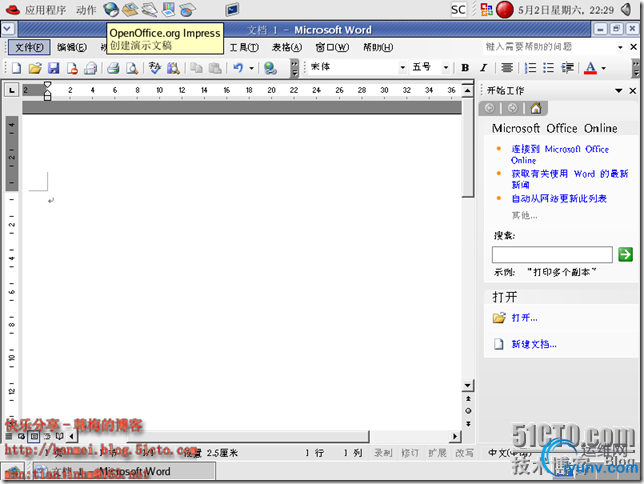Open the 获取有关使用 Word 的最新新闻 link
The height and width of the screenshot is (484, 644).
pyautogui.click(x=570, y=179)
